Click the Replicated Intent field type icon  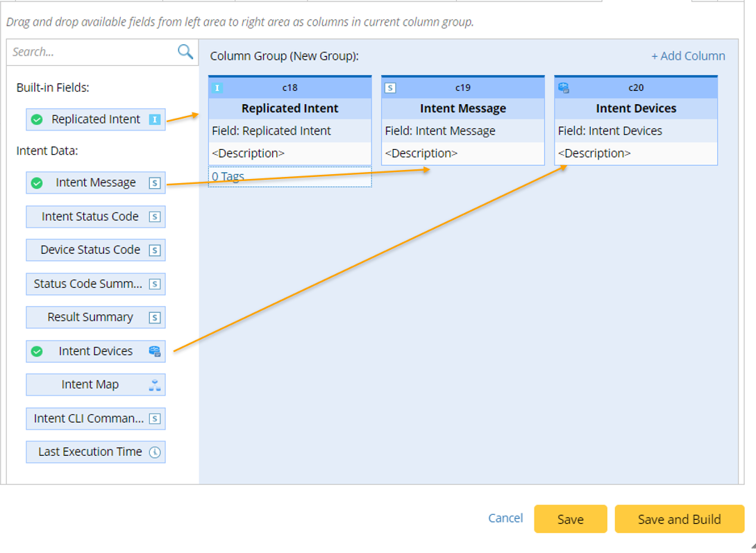(155, 119)
